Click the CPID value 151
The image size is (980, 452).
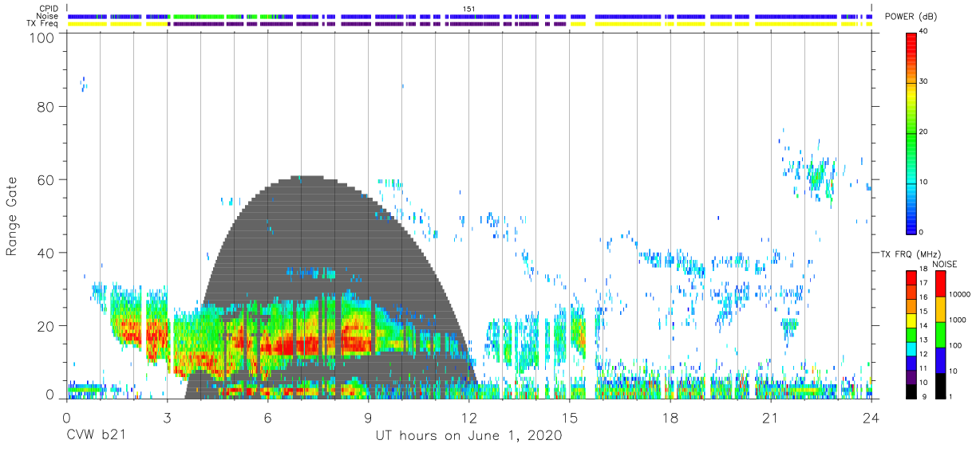[x=469, y=9]
